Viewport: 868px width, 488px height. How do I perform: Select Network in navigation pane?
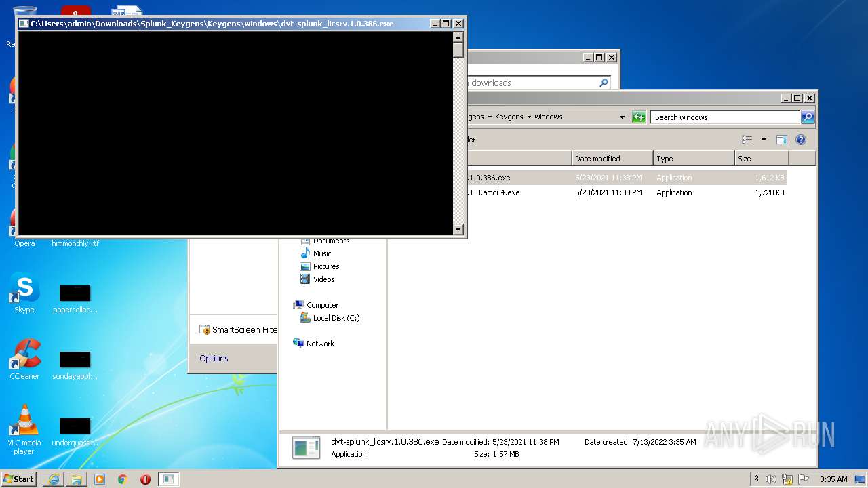pos(313,344)
